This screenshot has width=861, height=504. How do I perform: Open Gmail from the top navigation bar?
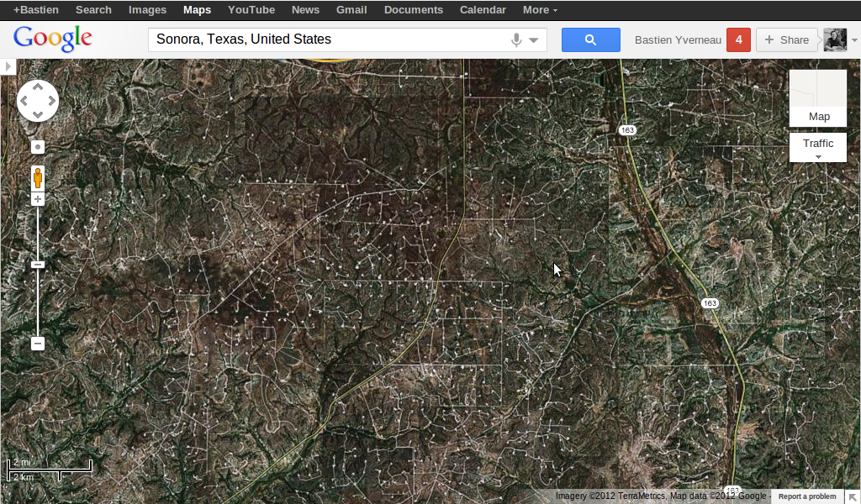pos(351,10)
